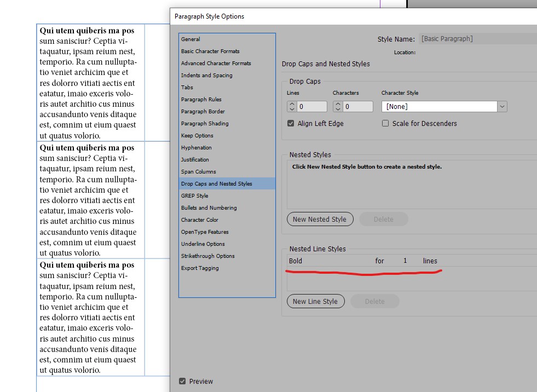Screen dimensions: 537x392
Task: Click the Drop Caps Characters value field
Action: [x=357, y=107]
